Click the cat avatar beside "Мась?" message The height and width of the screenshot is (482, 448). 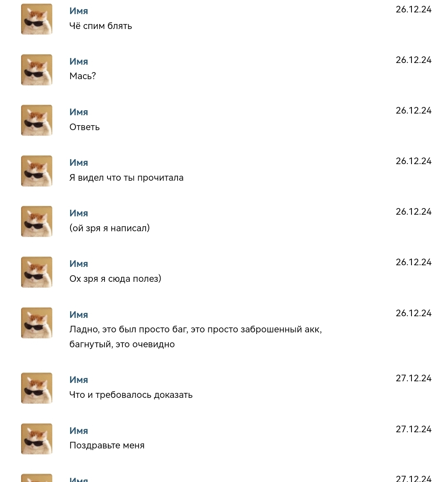(37, 70)
